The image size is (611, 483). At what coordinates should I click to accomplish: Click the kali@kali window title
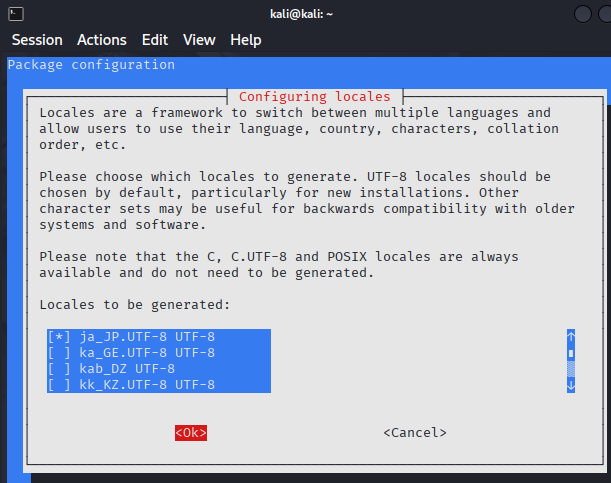tap(306, 14)
